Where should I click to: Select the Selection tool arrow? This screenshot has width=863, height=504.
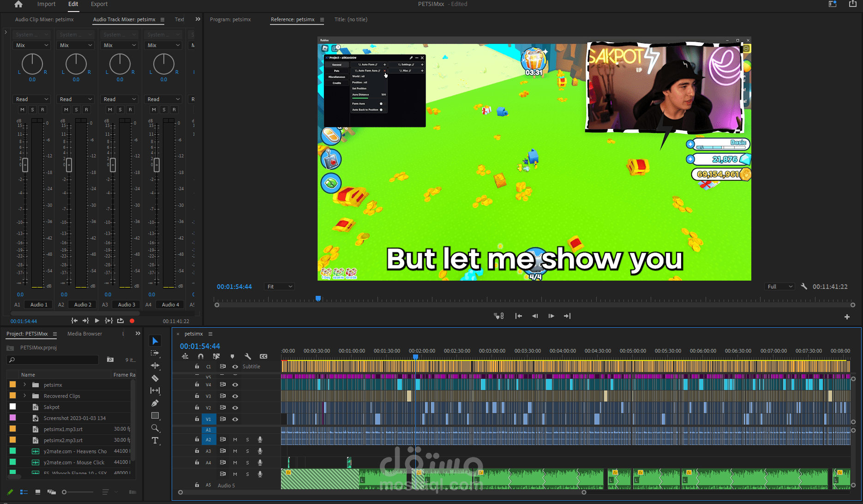pos(155,341)
